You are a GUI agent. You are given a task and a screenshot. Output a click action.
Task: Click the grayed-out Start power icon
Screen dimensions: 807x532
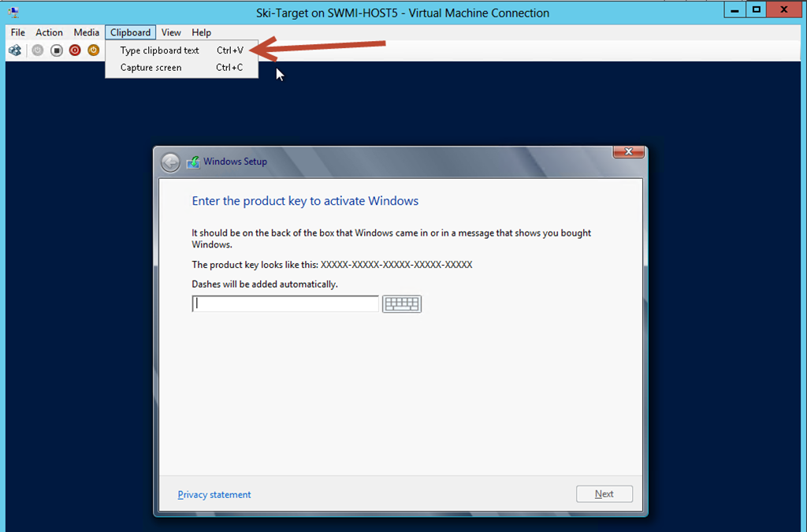[37, 50]
